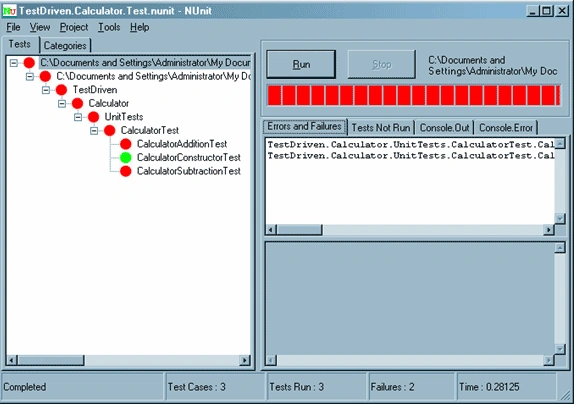Click red failure circle of CalculatorSubtractionTest

point(126,171)
